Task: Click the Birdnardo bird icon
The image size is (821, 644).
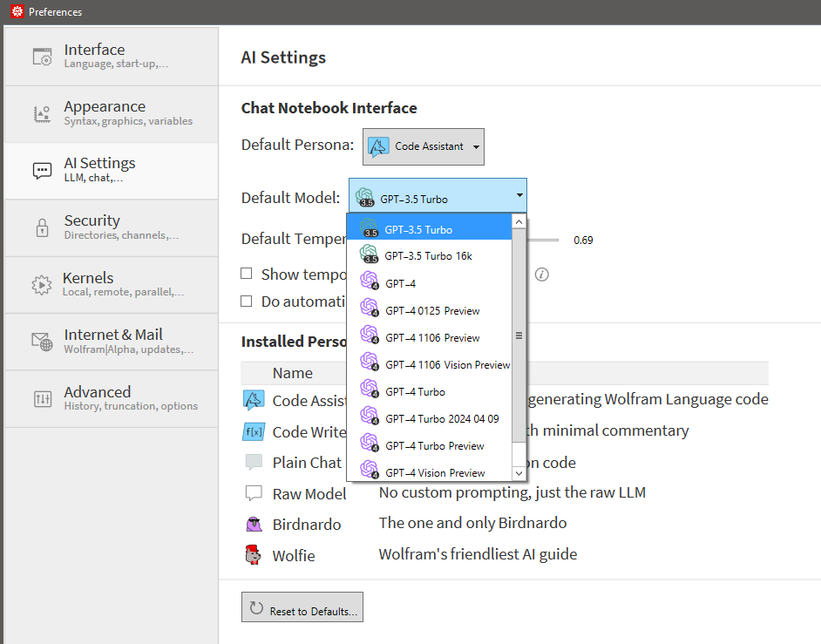Action: click(254, 524)
